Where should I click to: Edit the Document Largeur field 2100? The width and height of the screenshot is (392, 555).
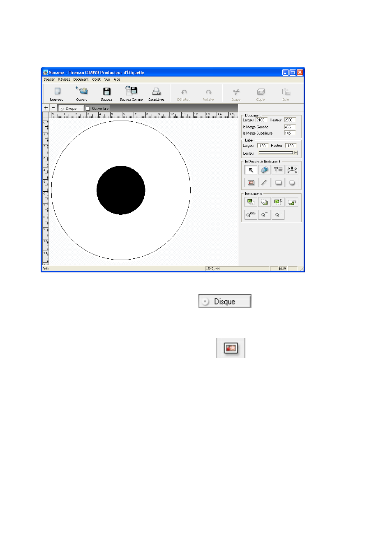pyautogui.click(x=261, y=120)
